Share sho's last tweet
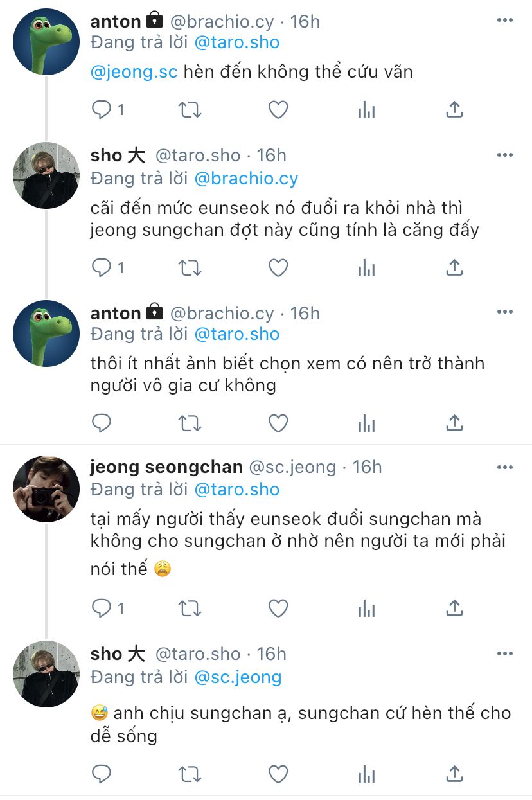 tap(454, 774)
